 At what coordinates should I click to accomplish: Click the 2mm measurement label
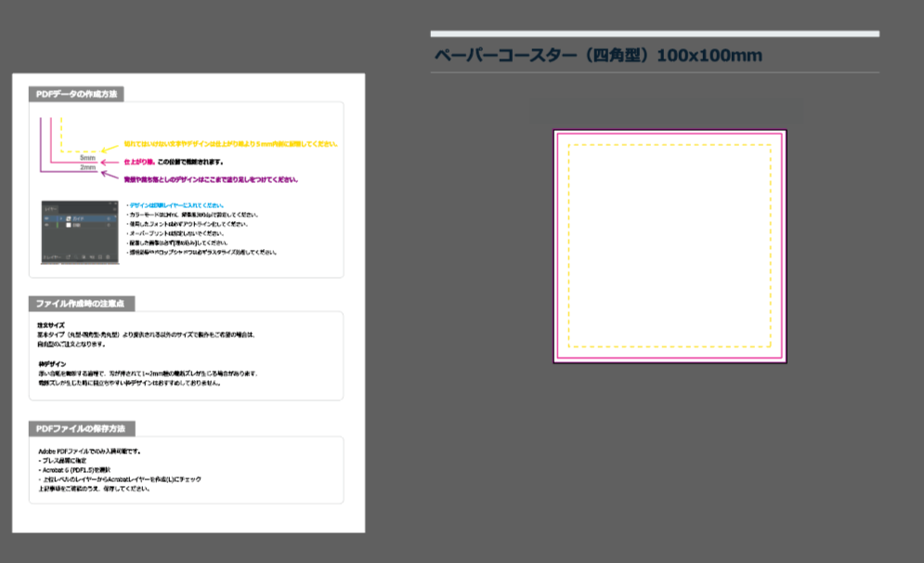coord(87,167)
